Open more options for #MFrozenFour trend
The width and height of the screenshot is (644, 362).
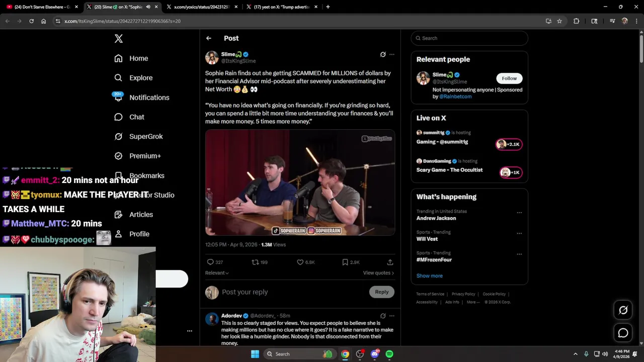519,254
